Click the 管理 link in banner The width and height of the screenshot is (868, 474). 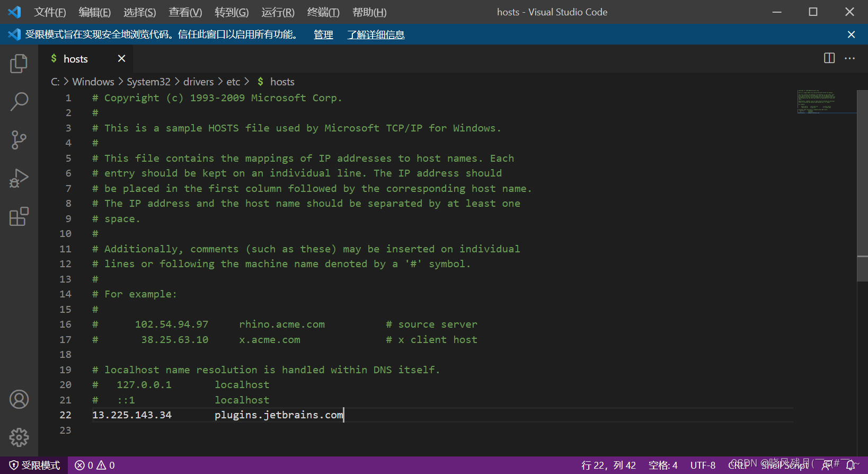tap(323, 34)
